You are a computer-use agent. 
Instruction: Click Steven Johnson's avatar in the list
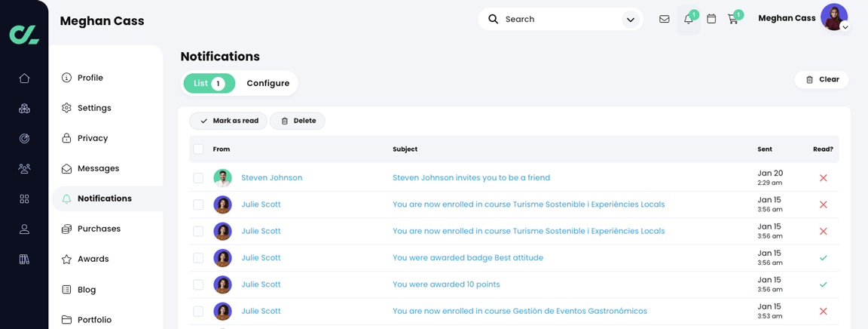point(222,178)
